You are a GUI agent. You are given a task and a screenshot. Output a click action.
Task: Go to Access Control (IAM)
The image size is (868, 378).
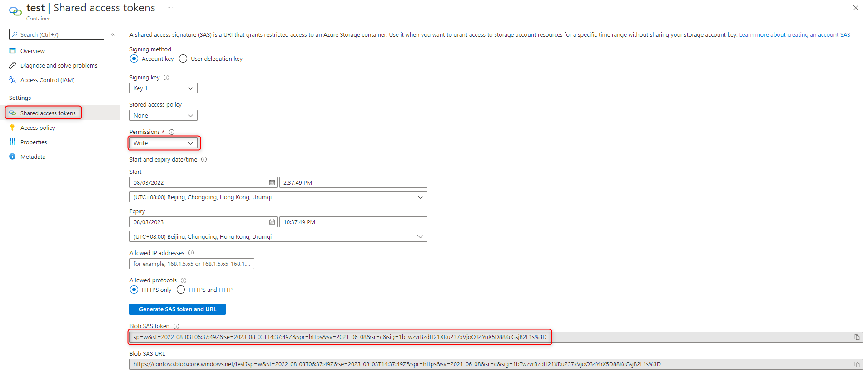47,80
